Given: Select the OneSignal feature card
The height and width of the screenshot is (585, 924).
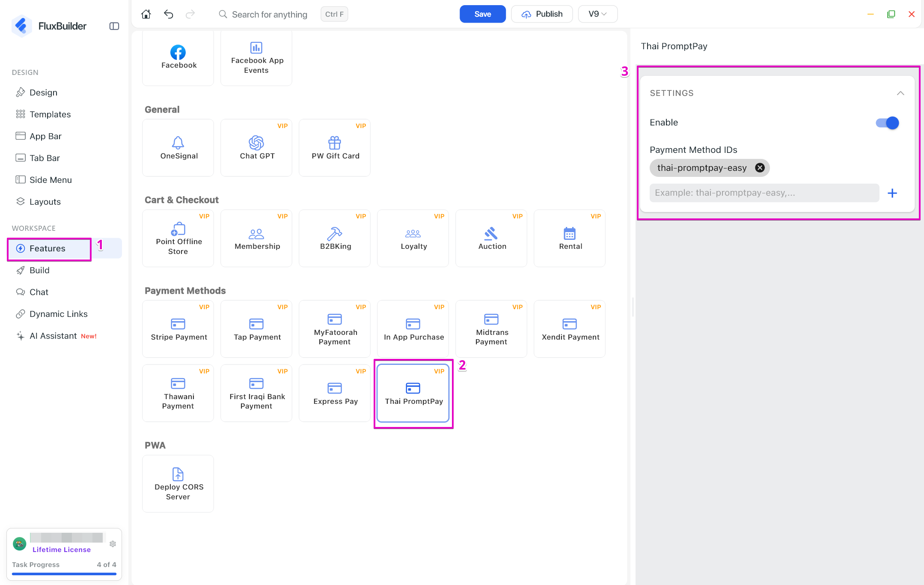Looking at the screenshot, I should click(178, 148).
